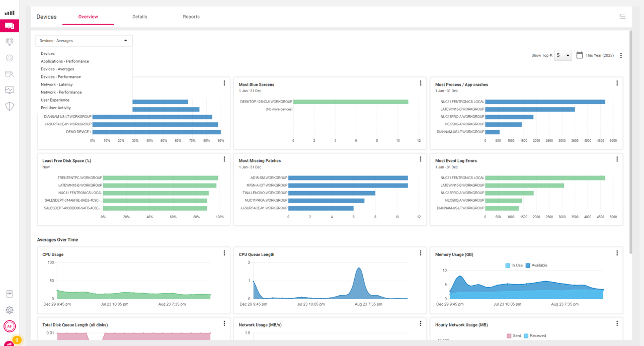This screenshot has height=346, width=644.
Task: Open the Show Top # dropdown
Action: tap(563, 55)
